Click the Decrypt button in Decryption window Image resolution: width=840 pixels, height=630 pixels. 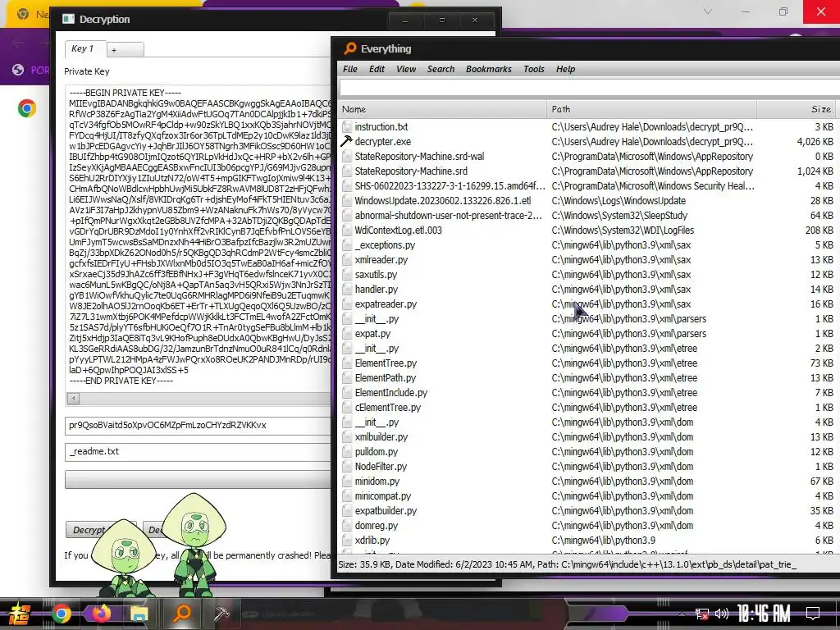101,530
